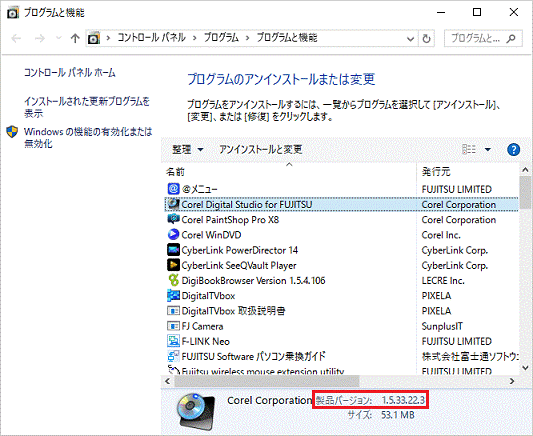Open the recent locations dropdown arrow
Viewport: 533px width, 436px height.
pyautogui.click(x=58, y=38)
